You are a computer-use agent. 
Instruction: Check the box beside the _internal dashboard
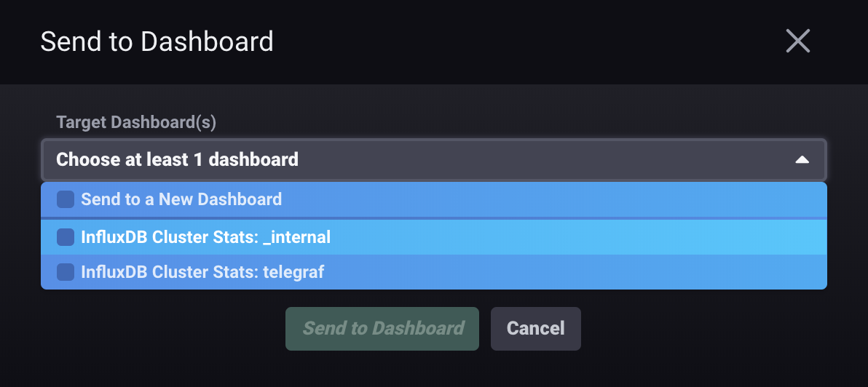[x=66, y=237]
